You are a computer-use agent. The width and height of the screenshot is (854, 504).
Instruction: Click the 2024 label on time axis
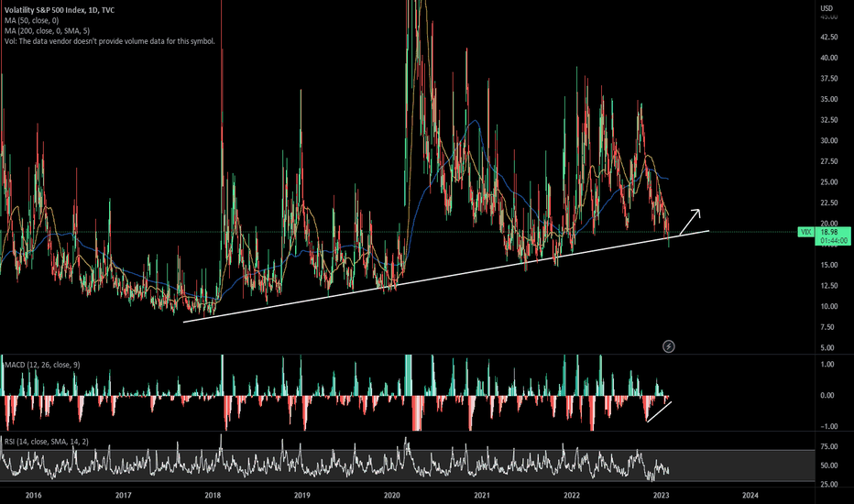(750, 495)
